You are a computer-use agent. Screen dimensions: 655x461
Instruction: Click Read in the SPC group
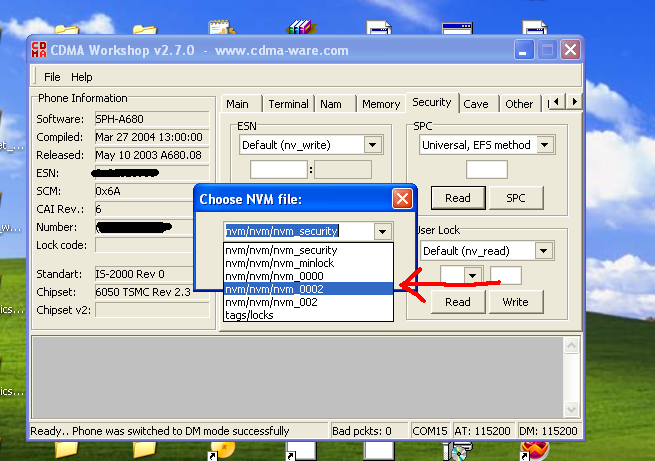(x=458, y=198)
